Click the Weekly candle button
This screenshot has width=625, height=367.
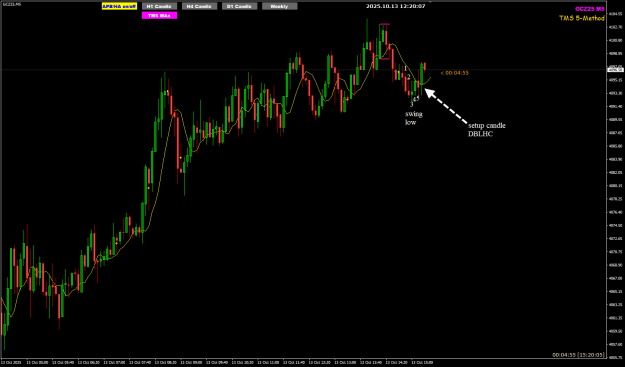279,6
